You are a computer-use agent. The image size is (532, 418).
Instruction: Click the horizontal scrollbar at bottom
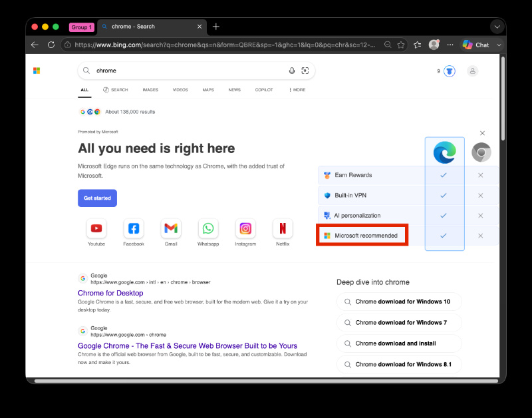267,381
